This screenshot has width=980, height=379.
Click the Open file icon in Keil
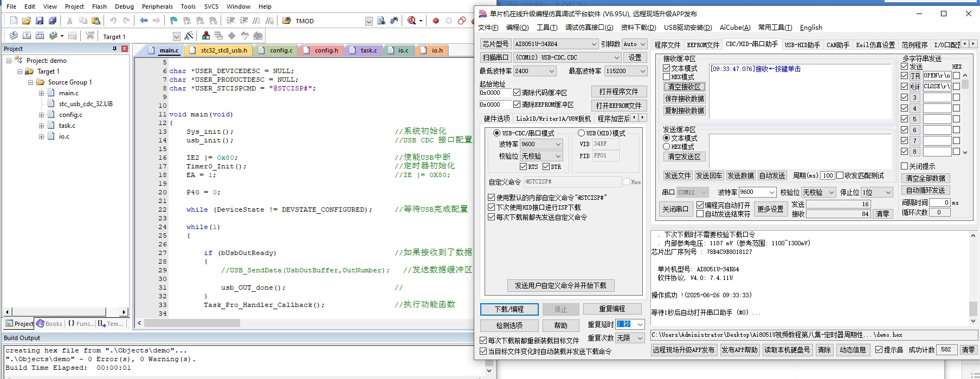click(x=27, y=21)
